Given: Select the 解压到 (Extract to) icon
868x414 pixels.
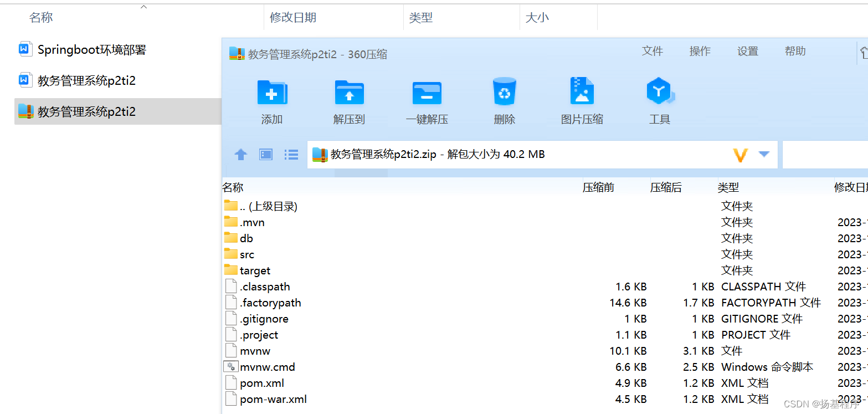Looking at the screenshot, I should point(348,100).
